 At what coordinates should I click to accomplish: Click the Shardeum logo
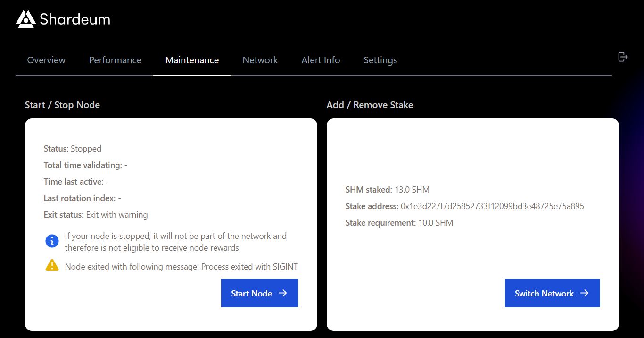point(63,19)
